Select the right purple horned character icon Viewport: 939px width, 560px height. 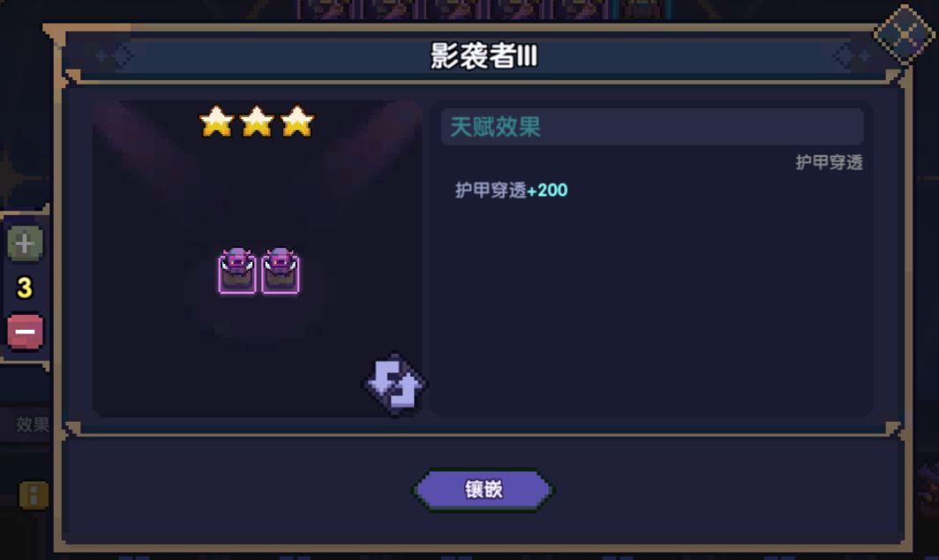click(281, 271)
